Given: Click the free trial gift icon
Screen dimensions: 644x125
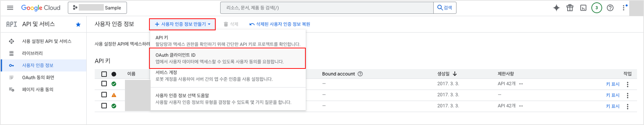Looking at the screenshot, I should 570,8.
